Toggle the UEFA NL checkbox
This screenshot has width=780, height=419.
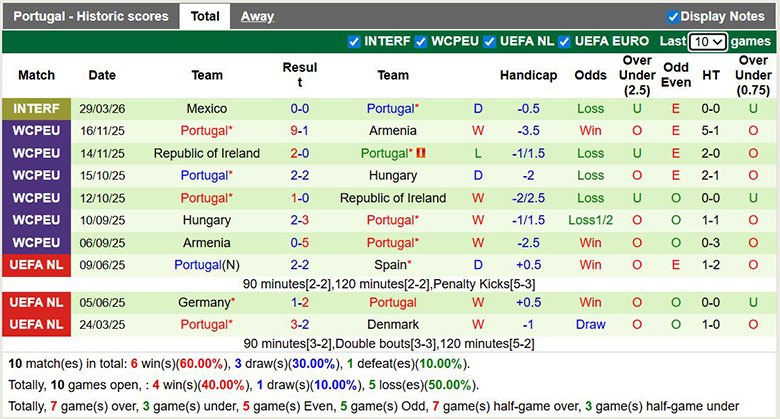pos(490,42)
